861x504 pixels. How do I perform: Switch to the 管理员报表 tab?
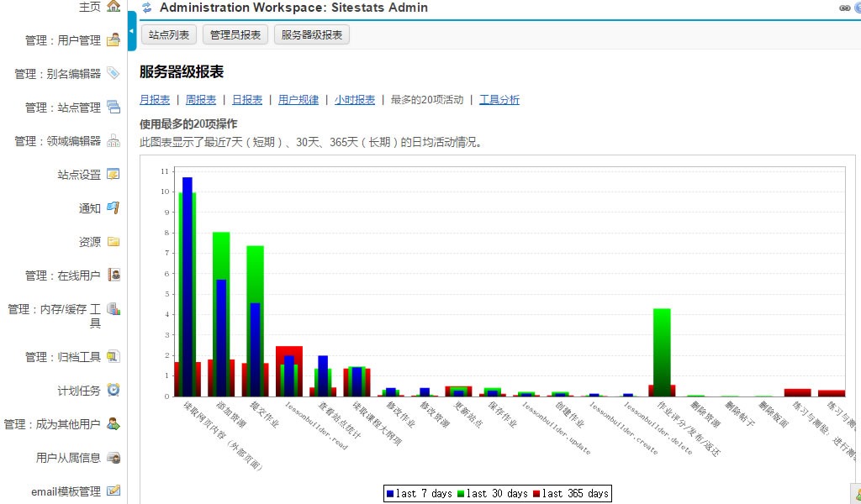coord(235,34)
